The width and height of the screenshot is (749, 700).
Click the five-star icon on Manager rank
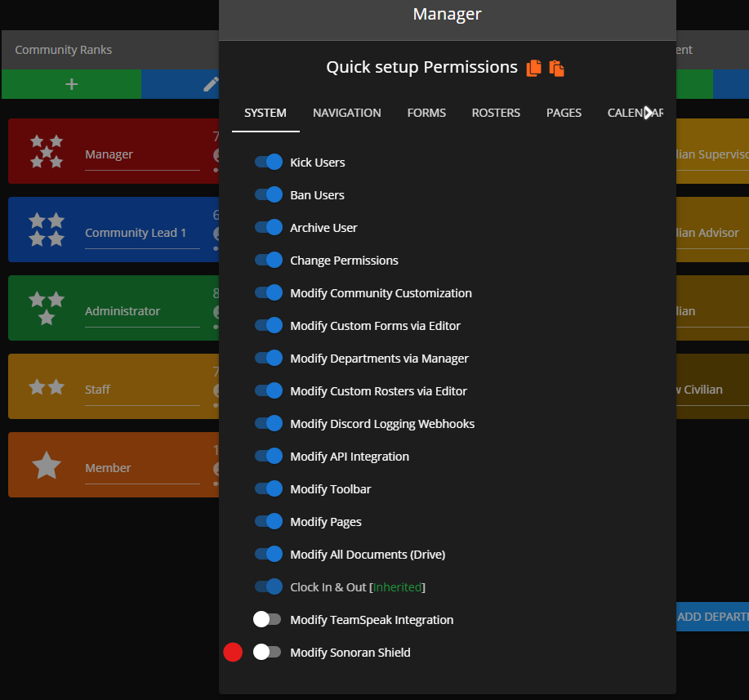coord(47,152)
